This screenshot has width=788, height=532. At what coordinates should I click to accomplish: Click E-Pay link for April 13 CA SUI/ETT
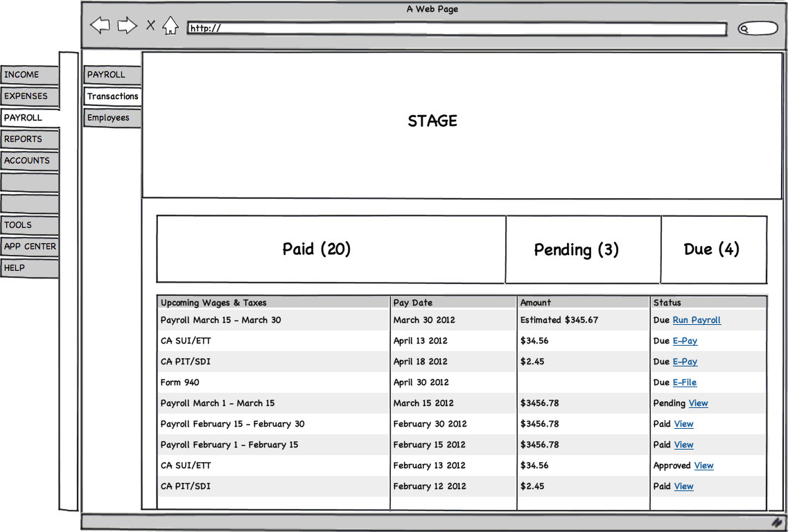(685, 341)
